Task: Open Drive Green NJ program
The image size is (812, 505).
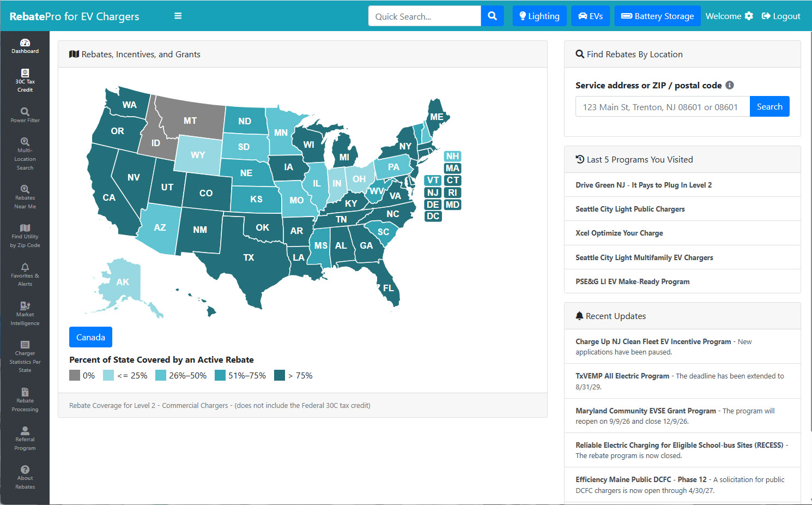Action: click(644, 185)
